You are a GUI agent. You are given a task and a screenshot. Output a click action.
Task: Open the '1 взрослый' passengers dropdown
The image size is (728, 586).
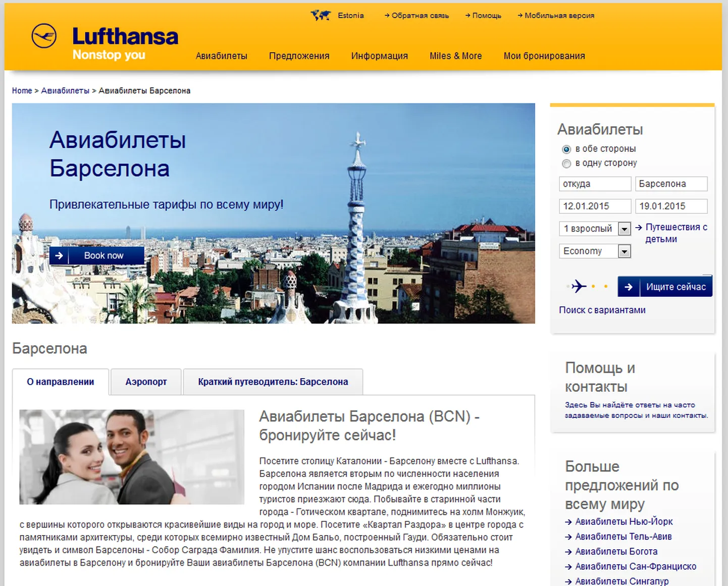[x=595, y=229]
